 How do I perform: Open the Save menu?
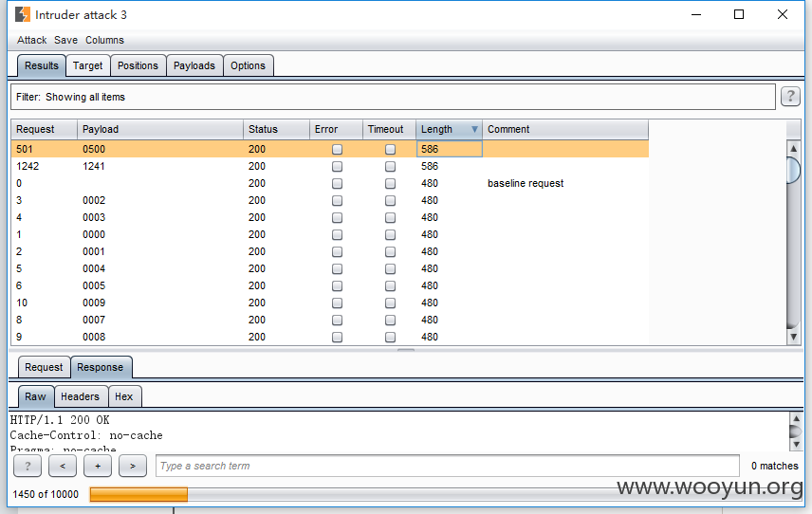pyautogui.click(x=65, y=40)
